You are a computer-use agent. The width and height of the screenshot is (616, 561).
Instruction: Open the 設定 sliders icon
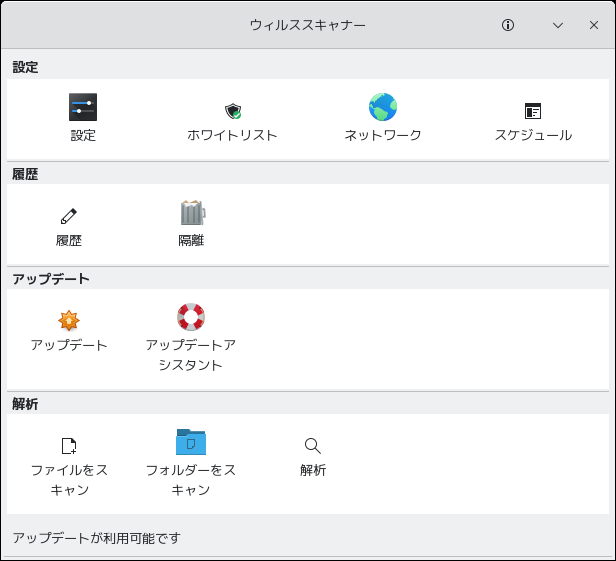tap(83, 108)
